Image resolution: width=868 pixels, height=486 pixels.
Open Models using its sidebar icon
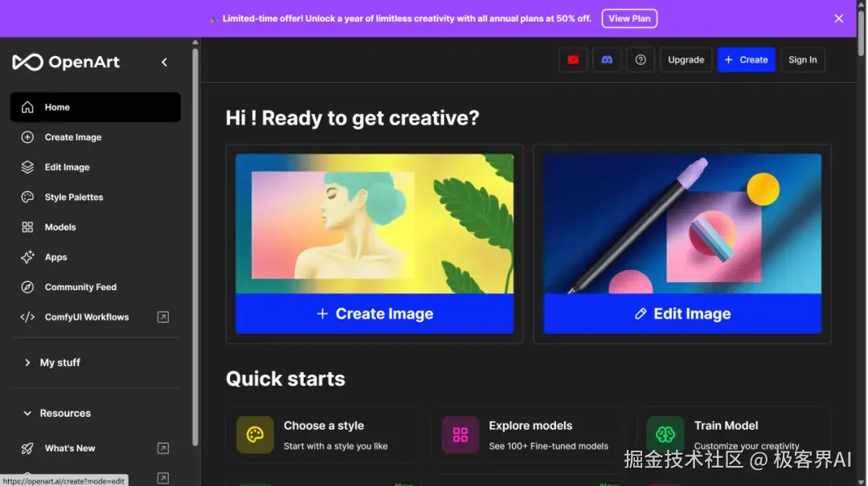pyautogui.click(x=27, y=227)
